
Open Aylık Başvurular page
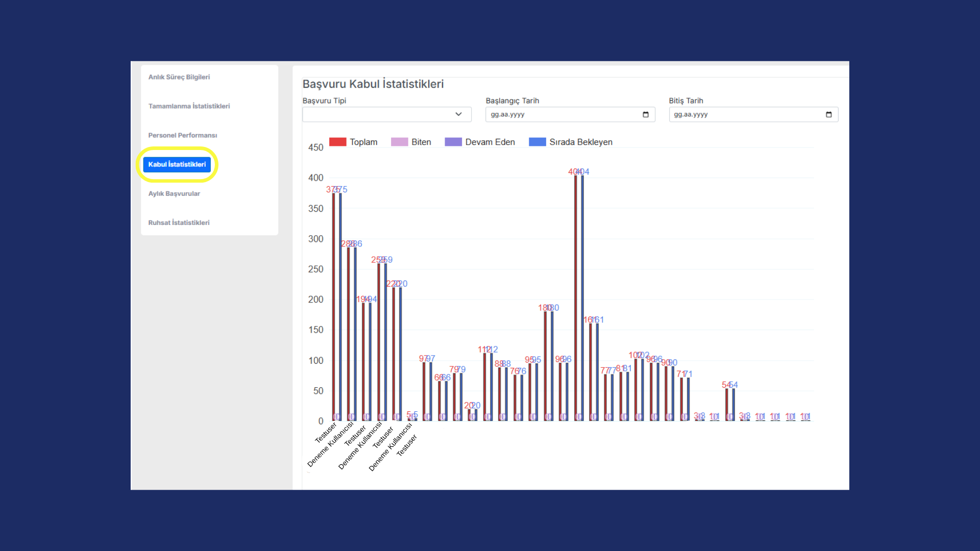click(174, 193)
